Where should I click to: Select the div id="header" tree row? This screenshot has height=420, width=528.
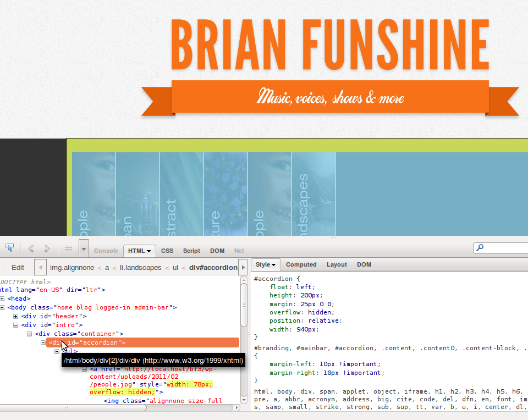point(54,316)
